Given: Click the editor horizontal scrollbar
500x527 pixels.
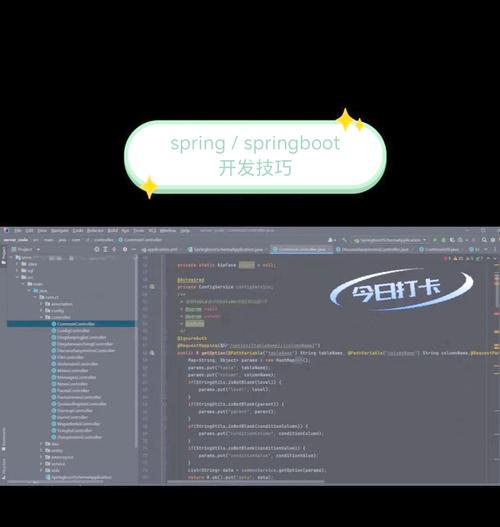Looking at the screenshot, I should (x=245, y=482).
